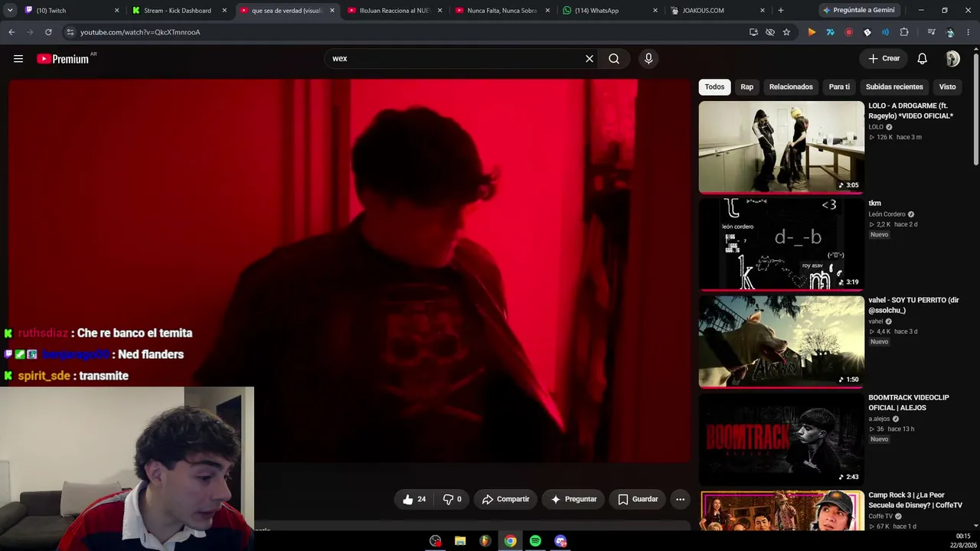The image size is (980, 551).
Task: Open the tab search dropdown arrow
Action: click(x=10, y=11)
